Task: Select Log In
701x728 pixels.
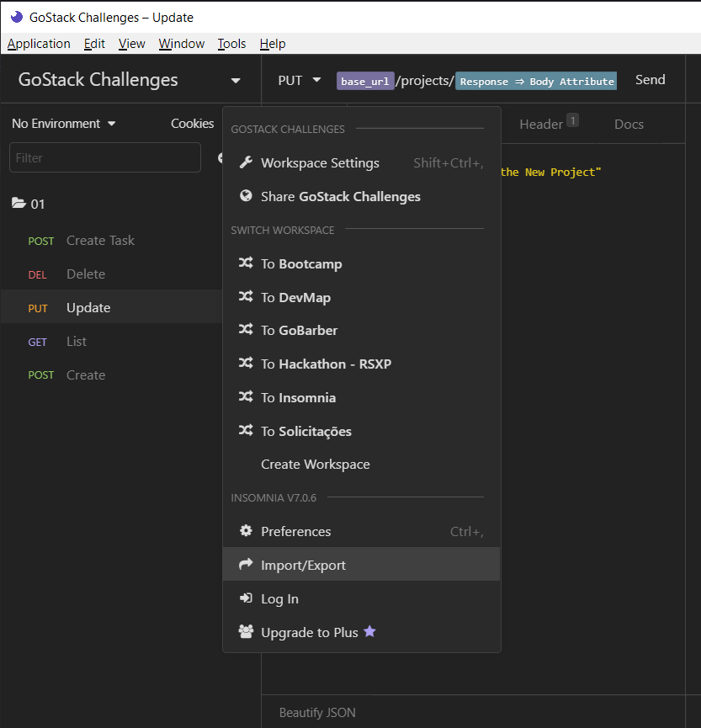Action: pyautogui.click(x=361, y=598)
